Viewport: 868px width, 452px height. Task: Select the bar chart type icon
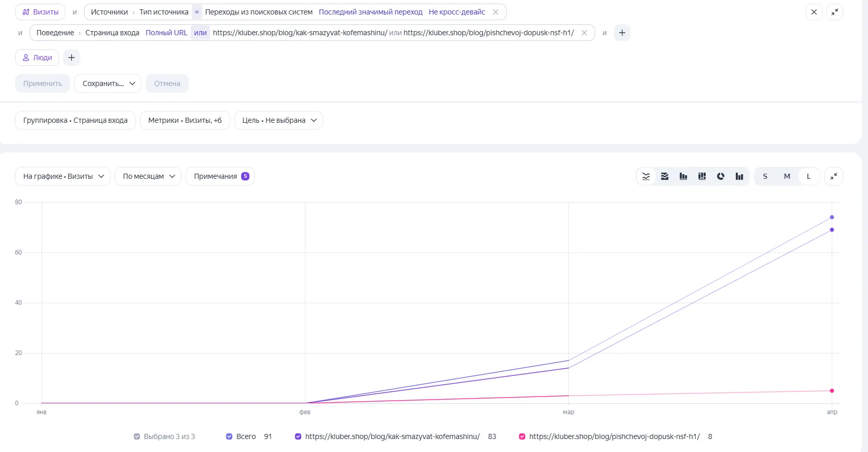pos(683,176)
